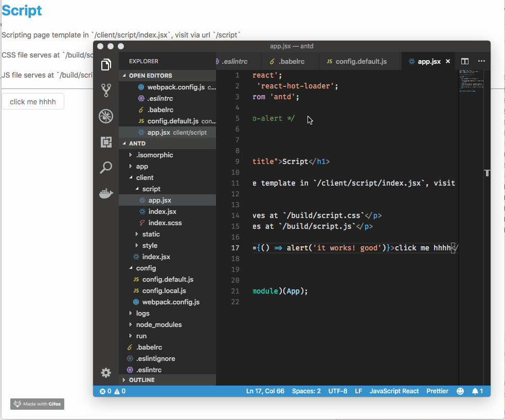Expand the .isomorphic folder
Screen dimensions: 505x420
(x=168, y=155)
